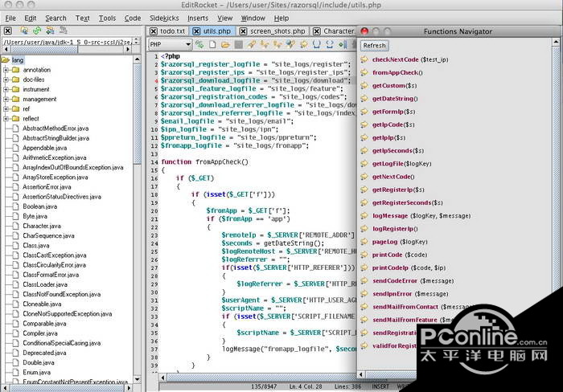Click the function icon beside fromAppCheck()
563x392 pixels.
364,72
